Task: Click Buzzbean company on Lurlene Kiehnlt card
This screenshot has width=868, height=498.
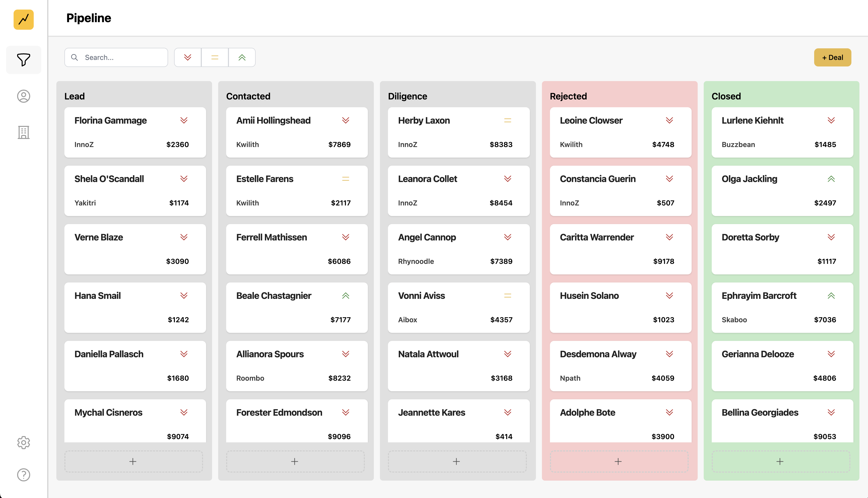Action: pyautogui.click(x=738, y=145)
